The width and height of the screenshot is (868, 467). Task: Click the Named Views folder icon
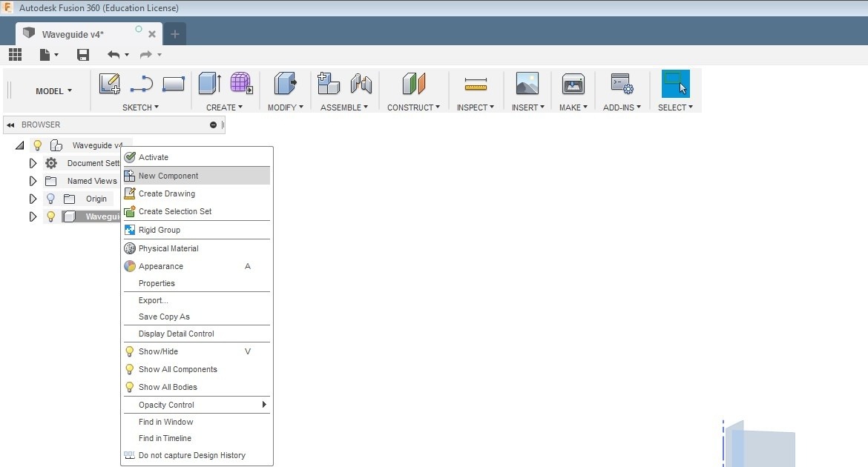coord(51,181)
